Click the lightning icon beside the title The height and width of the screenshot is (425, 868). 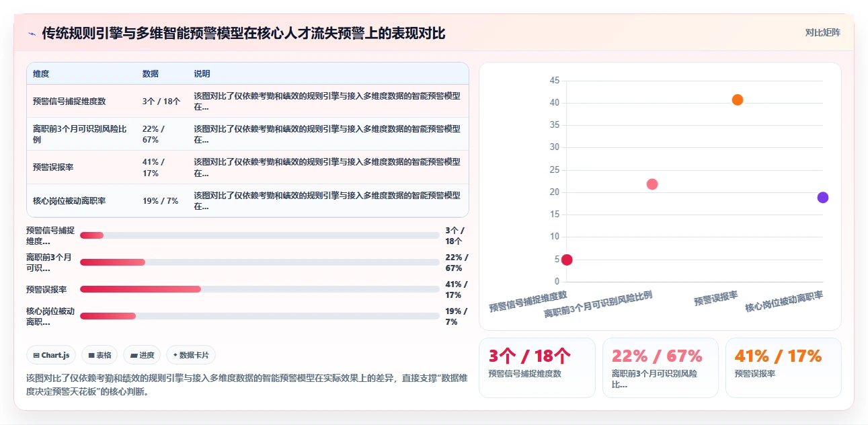(32, 34)
